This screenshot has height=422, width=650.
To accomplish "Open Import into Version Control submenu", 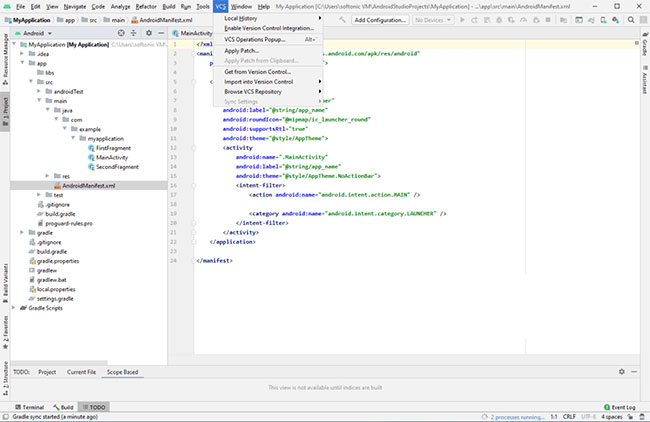I will [268, 82].
